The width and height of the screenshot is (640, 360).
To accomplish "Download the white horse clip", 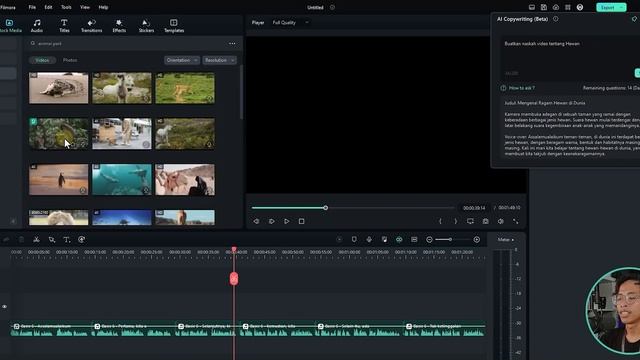I will tap(146, 99).
